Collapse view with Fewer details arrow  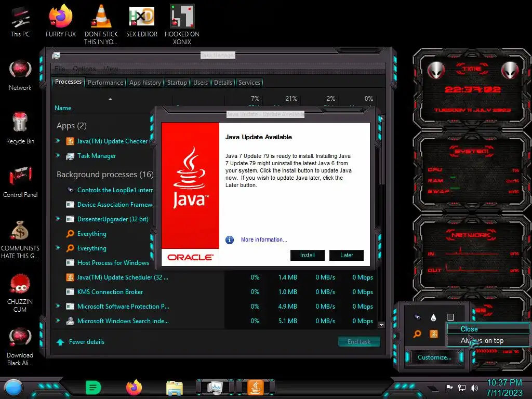[x=60, y=342]
